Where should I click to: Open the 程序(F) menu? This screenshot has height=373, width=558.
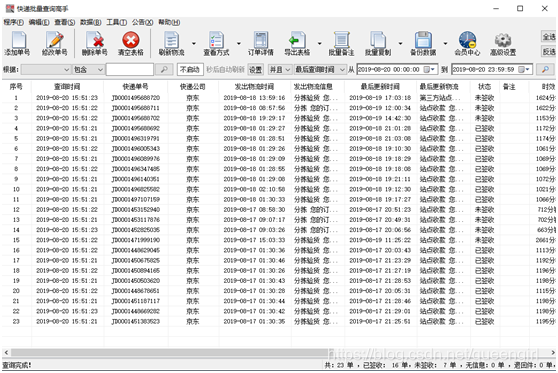14,22
